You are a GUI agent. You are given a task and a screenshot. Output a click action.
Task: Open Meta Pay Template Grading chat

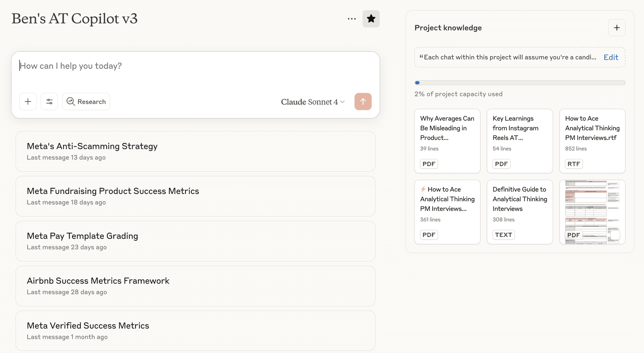click(195, 241)
